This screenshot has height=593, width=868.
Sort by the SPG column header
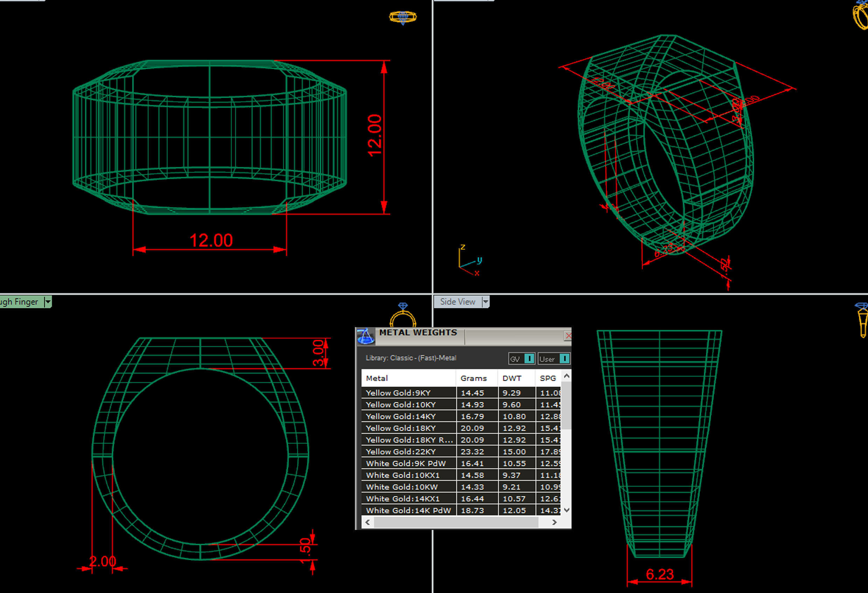(548, 378)
